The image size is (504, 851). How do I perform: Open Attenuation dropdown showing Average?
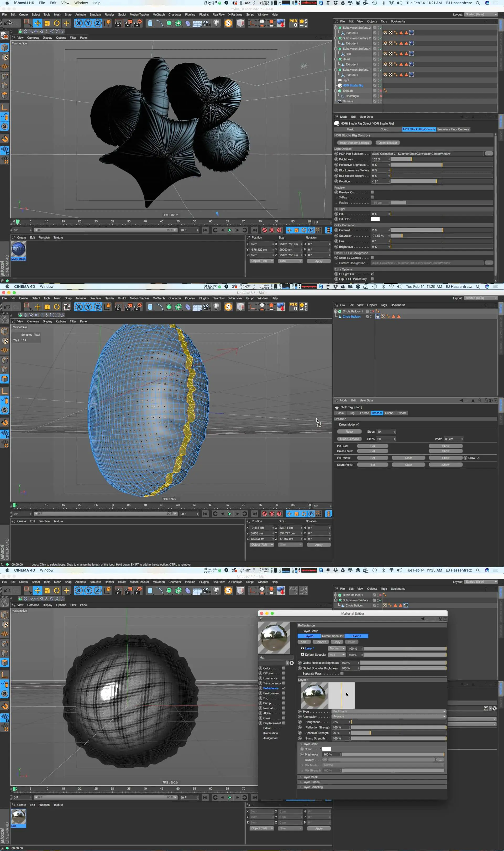click(x=389, y=716)
